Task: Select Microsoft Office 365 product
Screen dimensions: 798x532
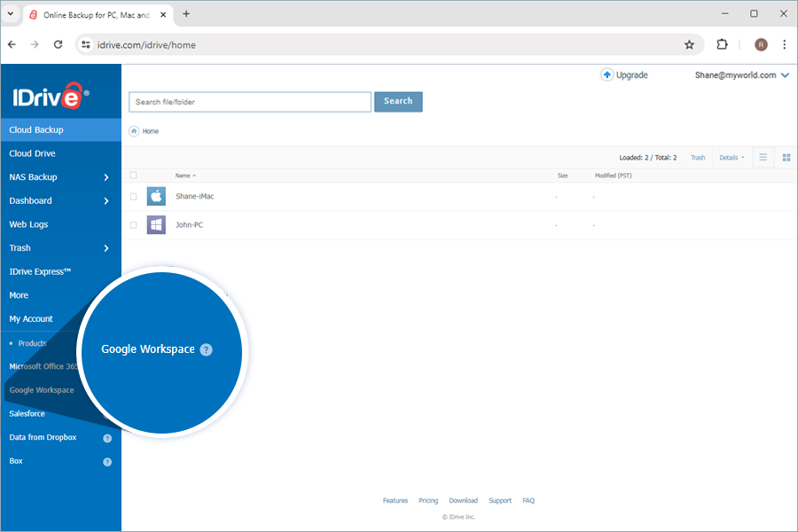Action: coord(43,366)
